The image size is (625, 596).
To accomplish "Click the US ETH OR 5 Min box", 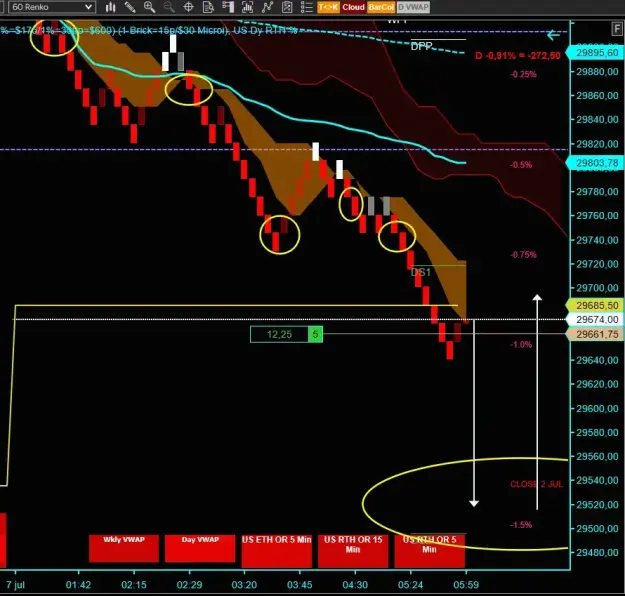I will pos(277,551).
